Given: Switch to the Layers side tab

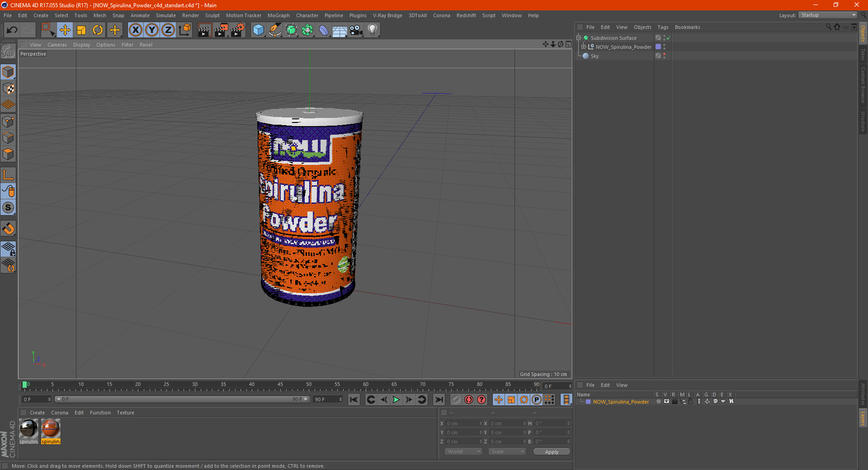Looking at the screenshot, I should pyautogui.click(x=863, y=418).
